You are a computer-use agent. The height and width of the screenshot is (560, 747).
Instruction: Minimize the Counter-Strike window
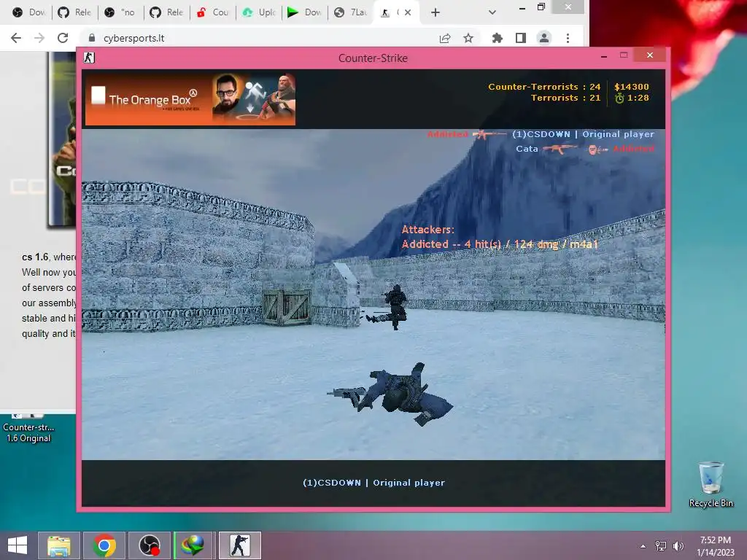coord(604,55)
